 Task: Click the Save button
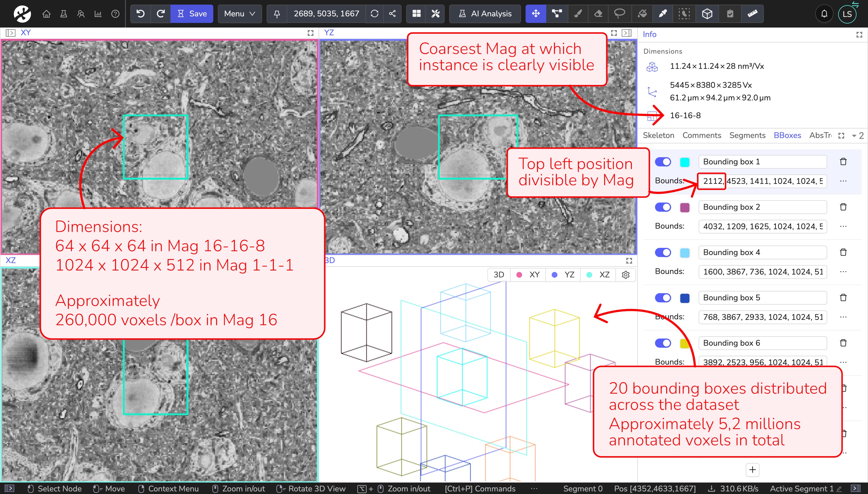pyautogui.click(x=192, y=13)
